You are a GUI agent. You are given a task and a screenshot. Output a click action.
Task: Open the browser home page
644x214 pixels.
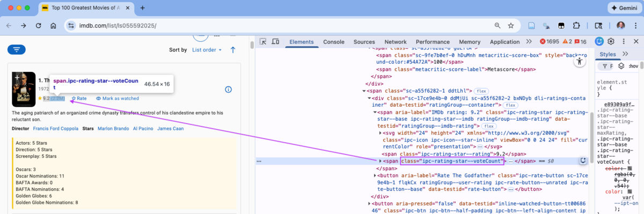point(53,25)
